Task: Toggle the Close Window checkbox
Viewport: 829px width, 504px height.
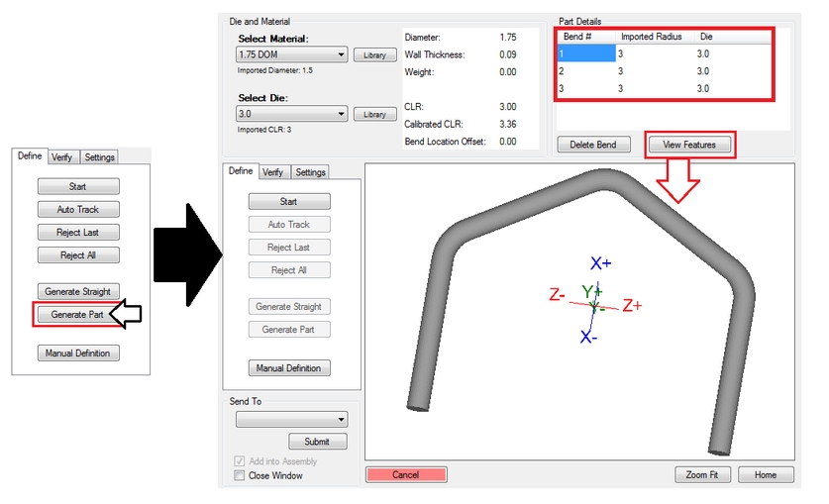Action: [x=240, y=475]
